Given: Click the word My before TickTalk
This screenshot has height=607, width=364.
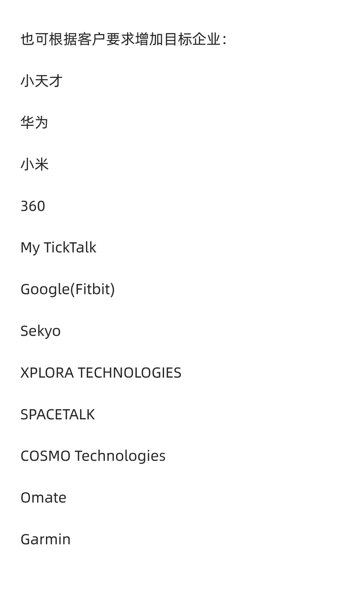Looking at the screenshot, I should 30,248.
